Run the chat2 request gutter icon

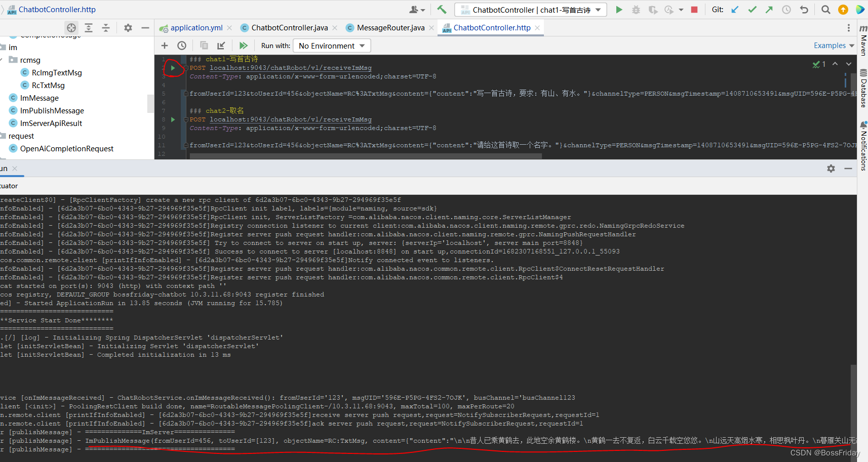(x=173, y=119)
